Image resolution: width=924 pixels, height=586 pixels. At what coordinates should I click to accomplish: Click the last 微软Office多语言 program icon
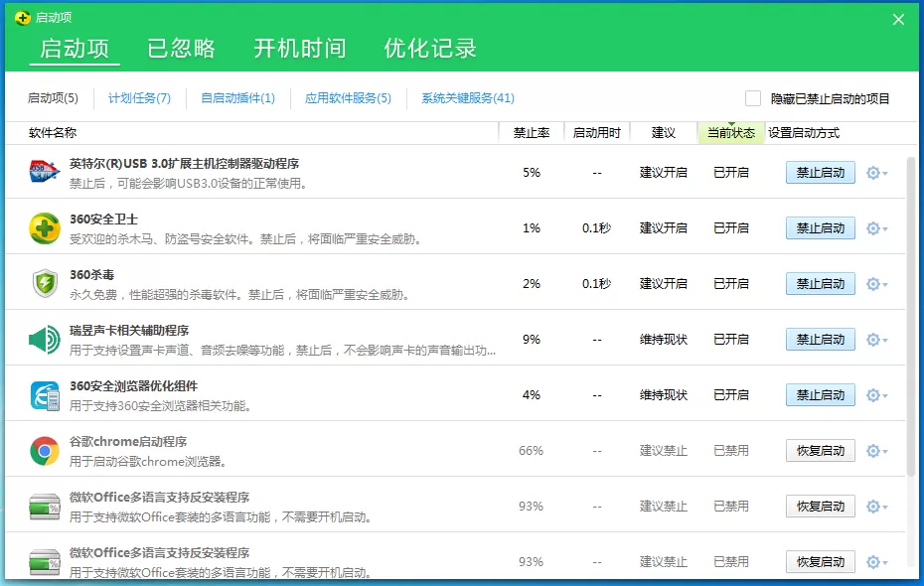45,562
